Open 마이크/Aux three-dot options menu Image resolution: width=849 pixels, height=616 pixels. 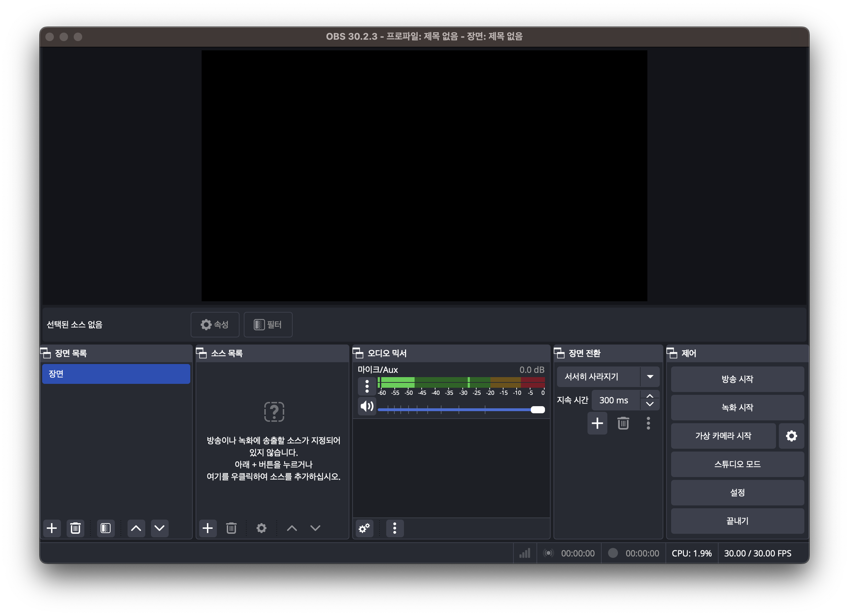[367, 386]
